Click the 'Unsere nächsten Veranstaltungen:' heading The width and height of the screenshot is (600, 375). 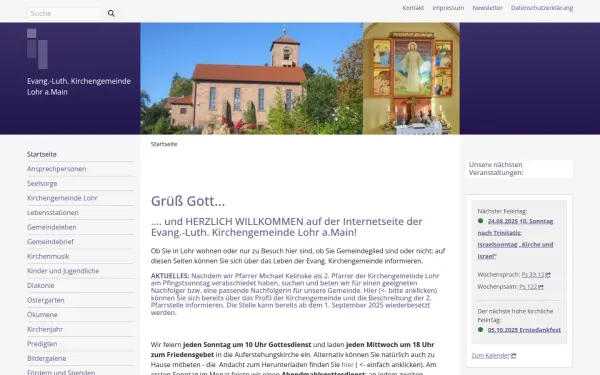point(496,169)
